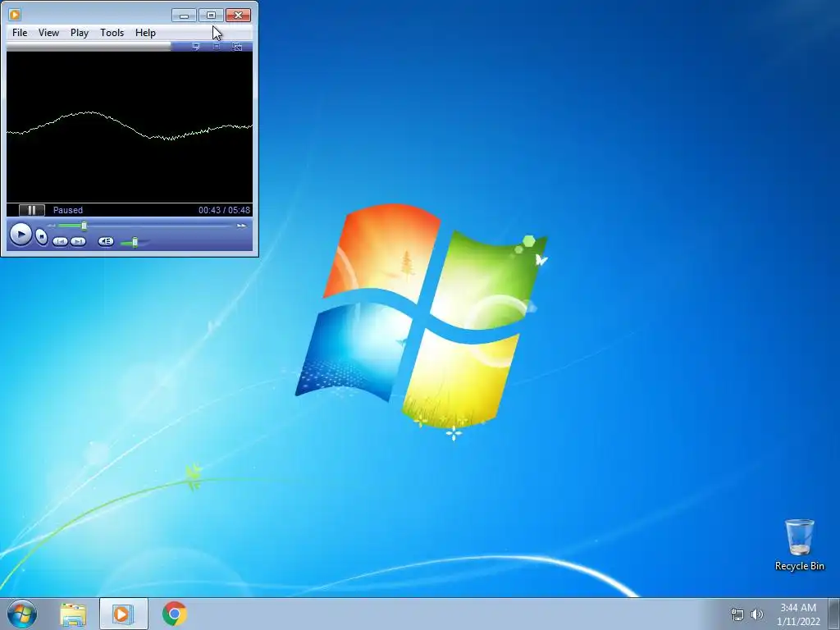Click the Paused status text

tap(68, 210)
